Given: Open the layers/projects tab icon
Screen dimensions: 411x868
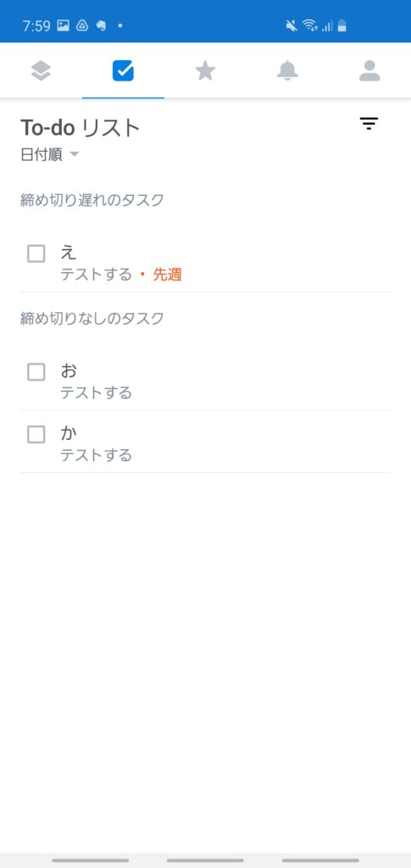Looking at the screenshot, I should click(41, 71).
